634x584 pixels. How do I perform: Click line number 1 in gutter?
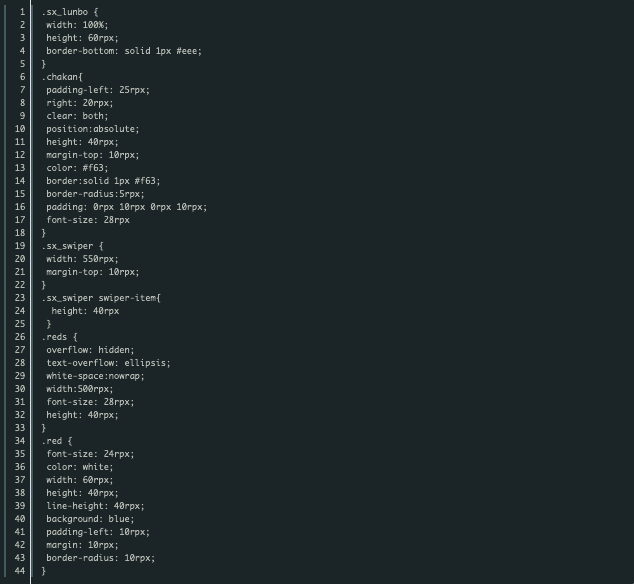click(22, 12)
